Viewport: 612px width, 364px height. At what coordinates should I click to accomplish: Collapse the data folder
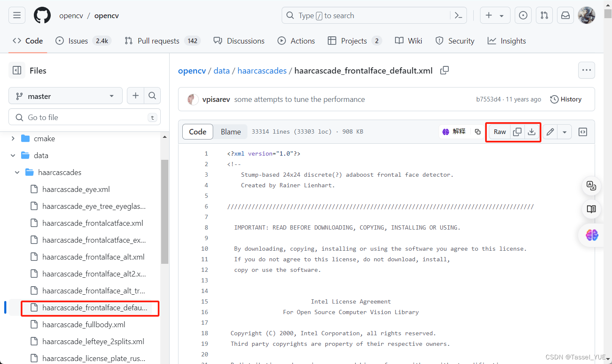coord(13,155)
